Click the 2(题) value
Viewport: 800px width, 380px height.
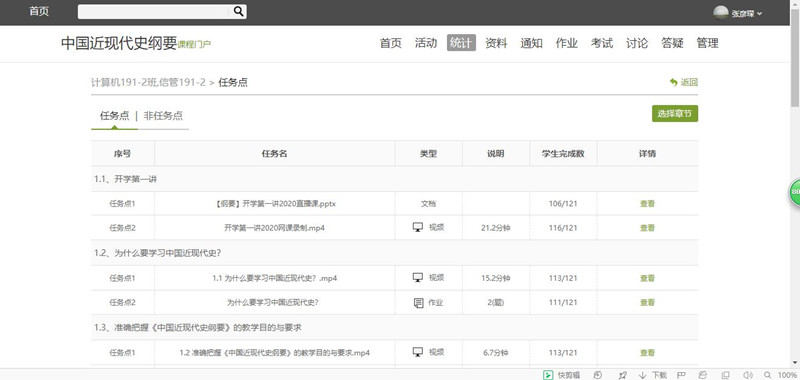pos(495,302)
